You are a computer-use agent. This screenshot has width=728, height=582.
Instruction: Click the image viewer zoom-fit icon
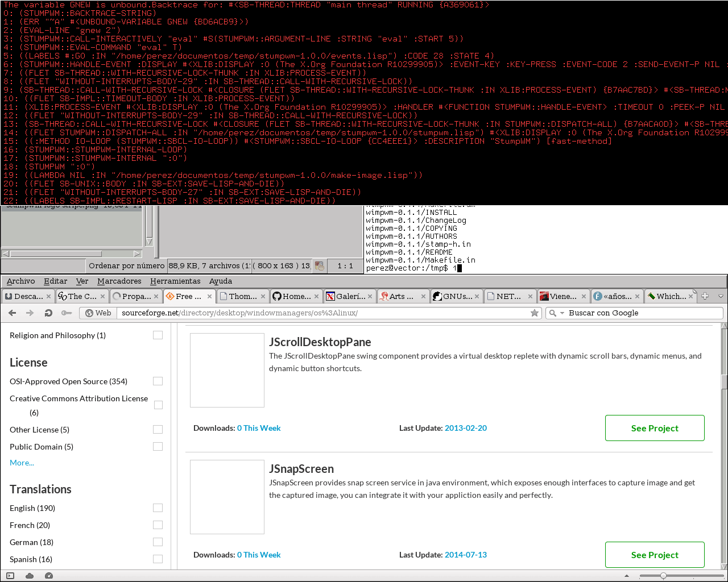click(x=320, y=265)
